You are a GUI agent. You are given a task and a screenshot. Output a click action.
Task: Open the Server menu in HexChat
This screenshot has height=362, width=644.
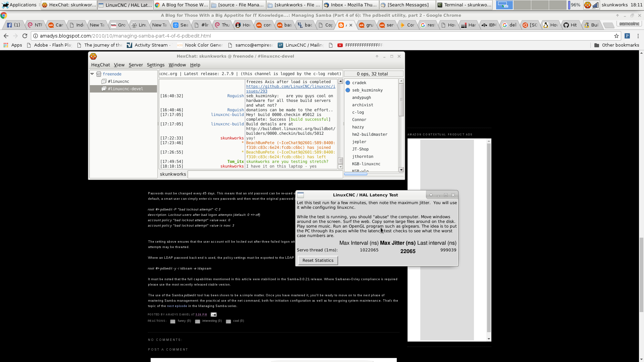coord(136,65)
